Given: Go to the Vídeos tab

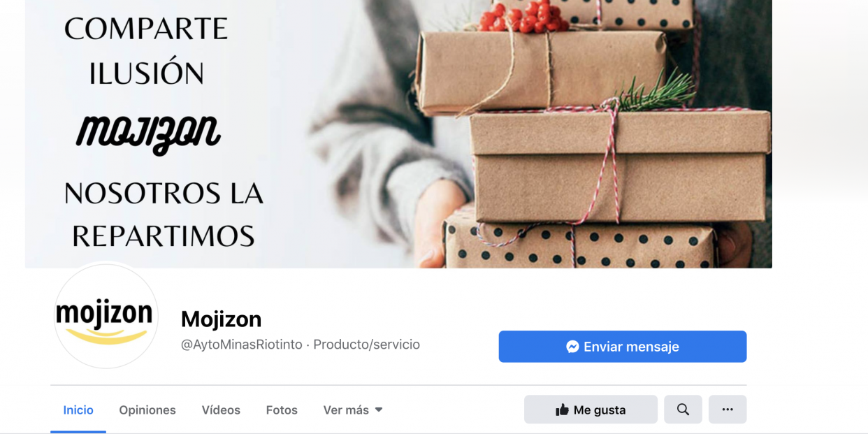Looking at the screenshot, I should [x=221, y=410].
